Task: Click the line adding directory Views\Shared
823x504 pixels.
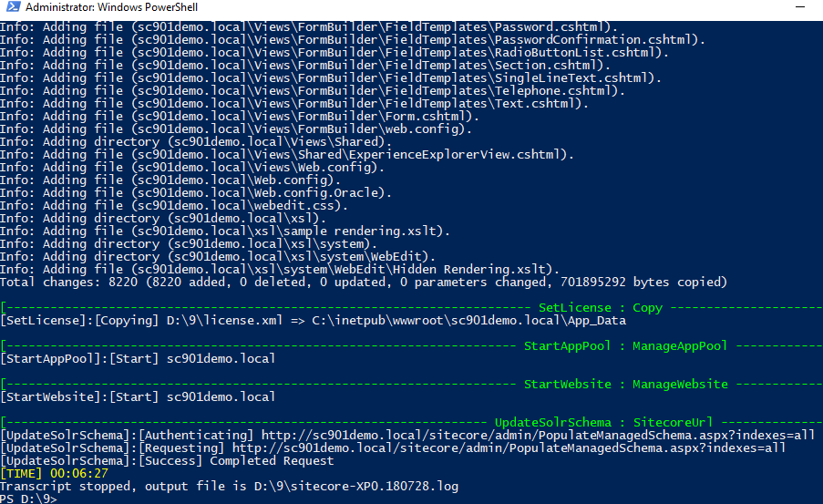Action: pyautogui.click(x=196, y=142)
